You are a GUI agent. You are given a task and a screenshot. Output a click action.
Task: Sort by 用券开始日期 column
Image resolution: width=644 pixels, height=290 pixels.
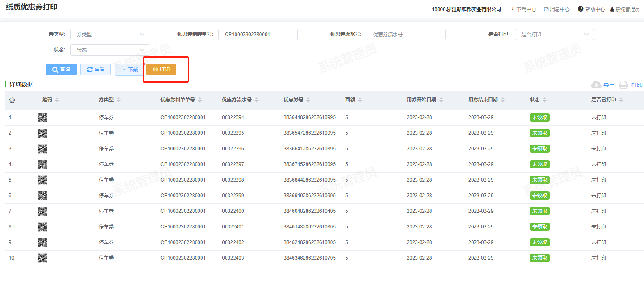click(x=441, y=100)
